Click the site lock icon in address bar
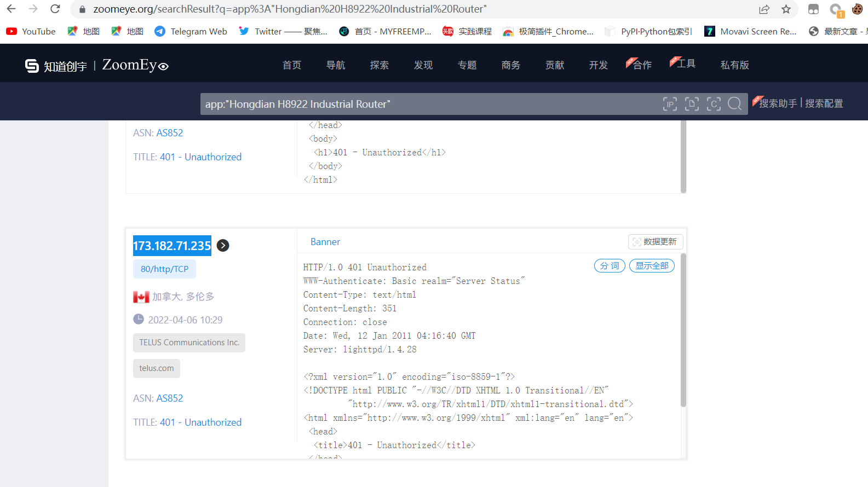Image resolution: width=868 pixels, height=487 pixels. [82, 9]
